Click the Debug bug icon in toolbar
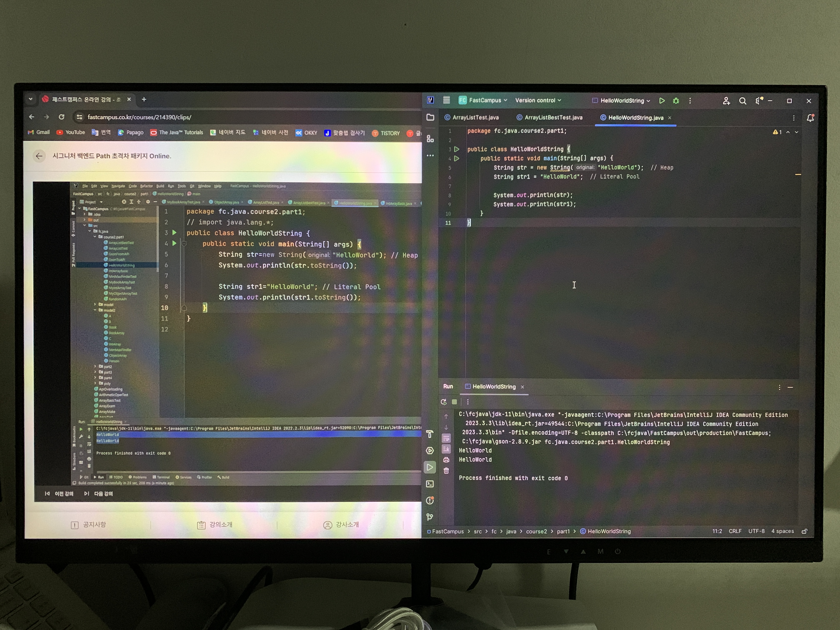Screen dimensions: 840x630 (676, 101)
